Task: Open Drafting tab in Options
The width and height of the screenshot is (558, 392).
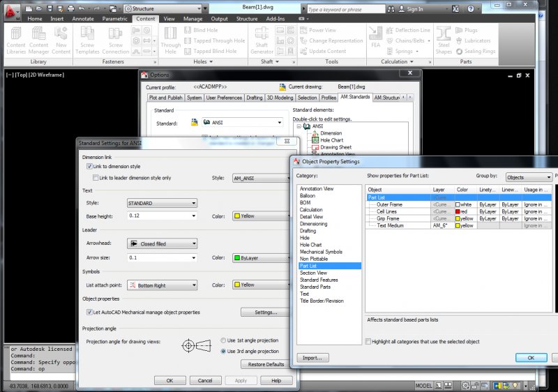Action: pyautogui.click(x=255, y=98)
